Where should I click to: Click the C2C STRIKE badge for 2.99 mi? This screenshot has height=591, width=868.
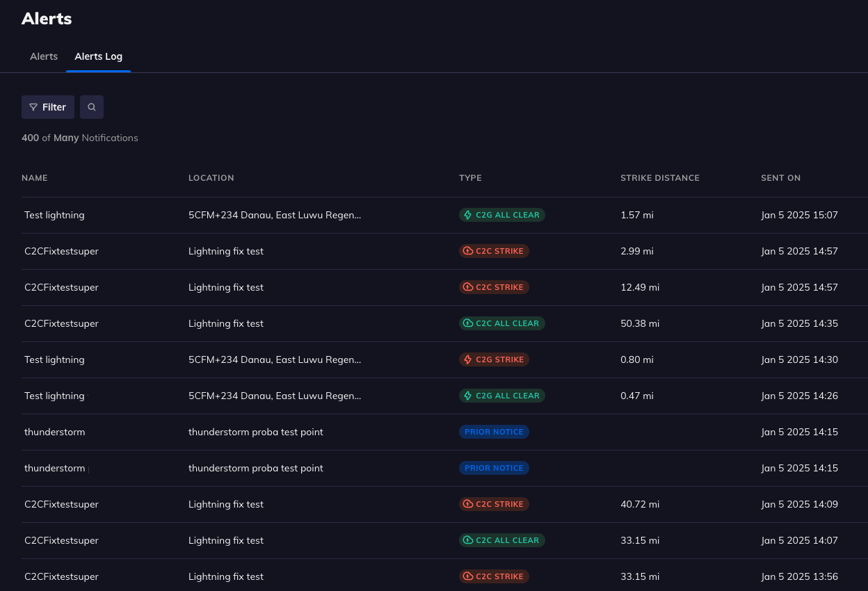point(494,251)
